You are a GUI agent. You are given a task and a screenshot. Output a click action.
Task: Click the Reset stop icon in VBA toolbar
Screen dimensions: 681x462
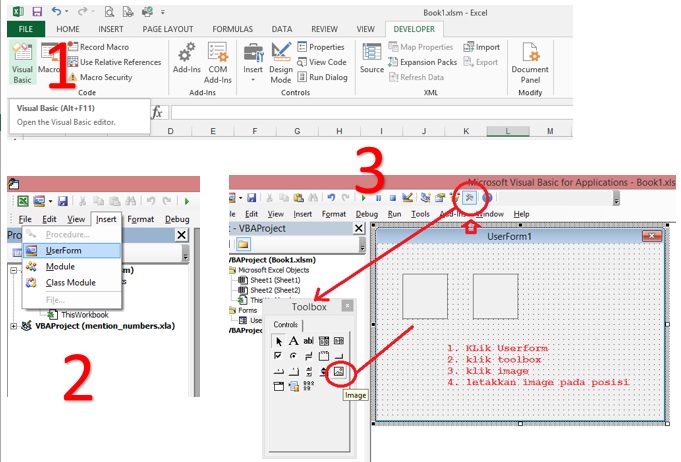pyautogui.click(x=393, y=198)
